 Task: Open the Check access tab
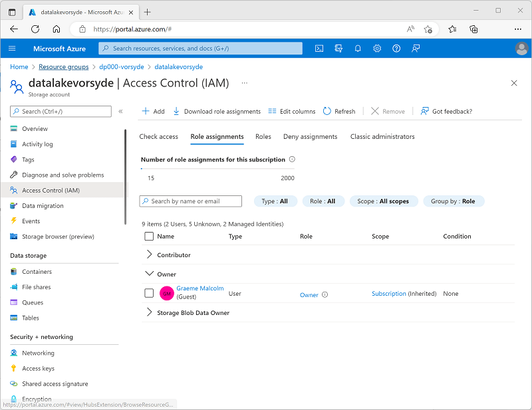(x=158, y=136)
